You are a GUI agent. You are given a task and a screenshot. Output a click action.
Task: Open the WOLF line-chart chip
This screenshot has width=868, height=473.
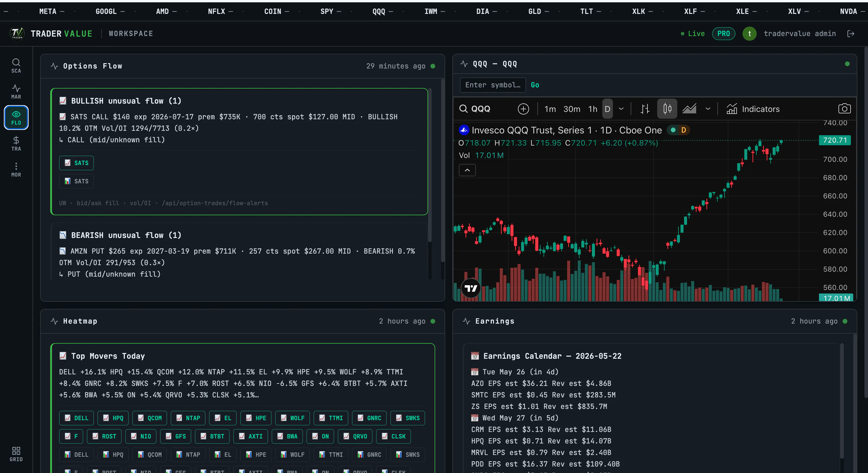point(293,418)
